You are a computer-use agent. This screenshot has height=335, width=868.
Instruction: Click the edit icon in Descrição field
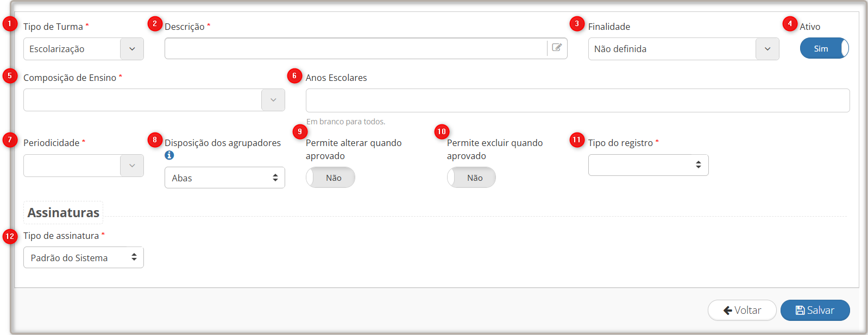click(x=557, y=48)
